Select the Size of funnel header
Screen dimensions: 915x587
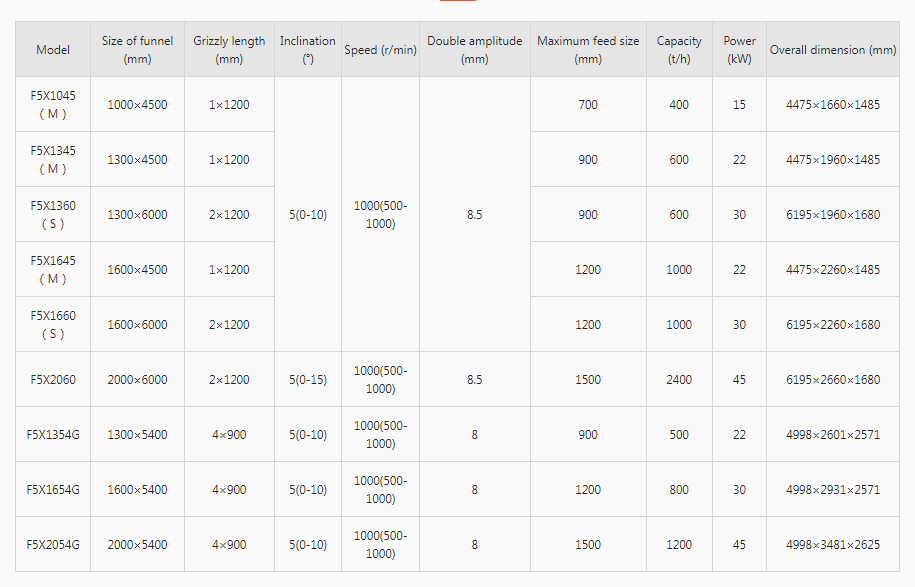pos(137,50)
